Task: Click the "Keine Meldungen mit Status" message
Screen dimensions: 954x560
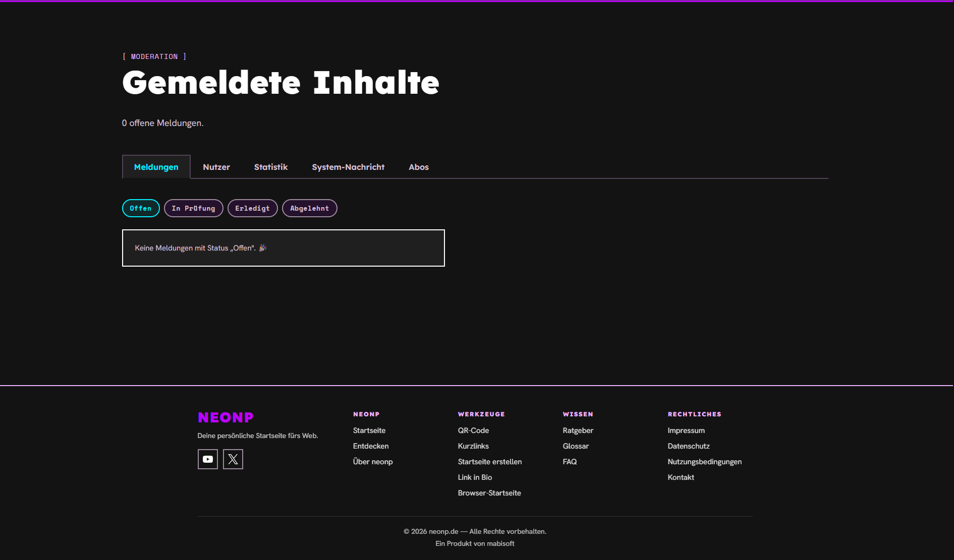Action: coord(201,248)
